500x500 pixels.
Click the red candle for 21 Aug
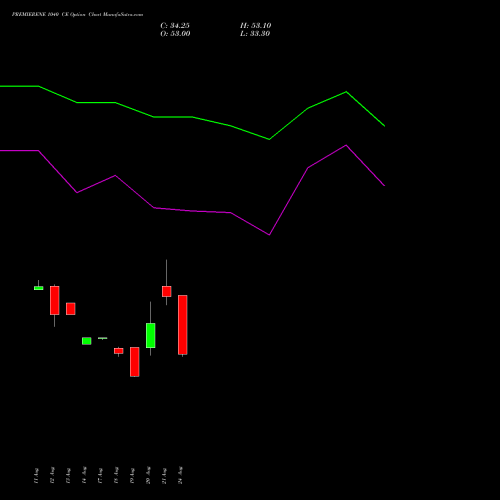point(167,291)
